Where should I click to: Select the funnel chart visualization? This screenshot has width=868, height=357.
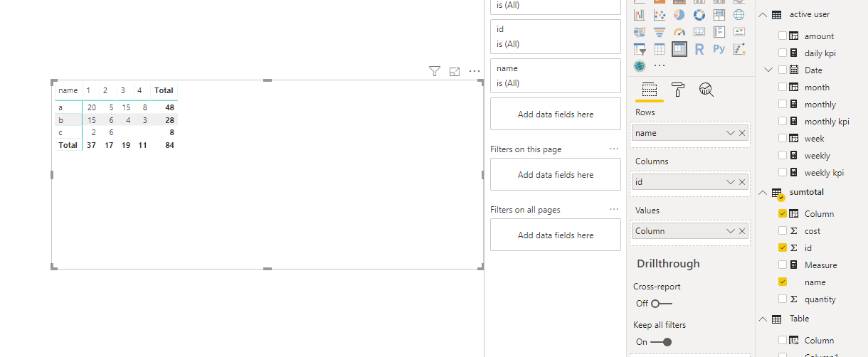click(660, 31)
